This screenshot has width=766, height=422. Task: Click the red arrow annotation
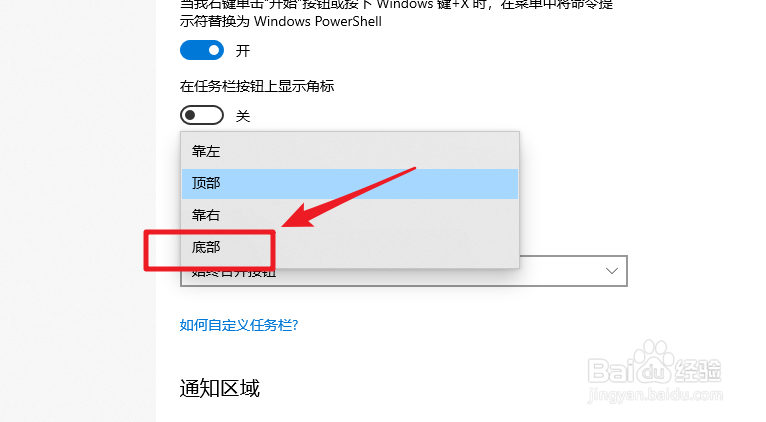point(349,197)
